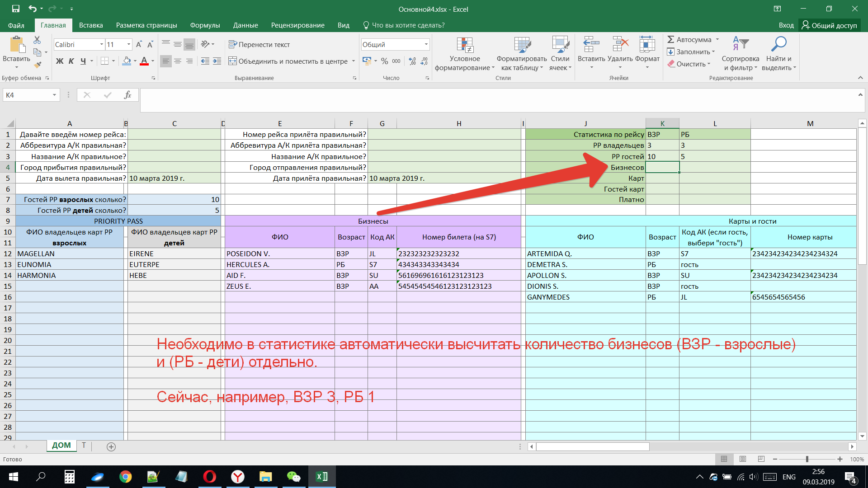Click the fx insert function icon
The height and width of the screenshot is (488, 868).
[128, 95]
